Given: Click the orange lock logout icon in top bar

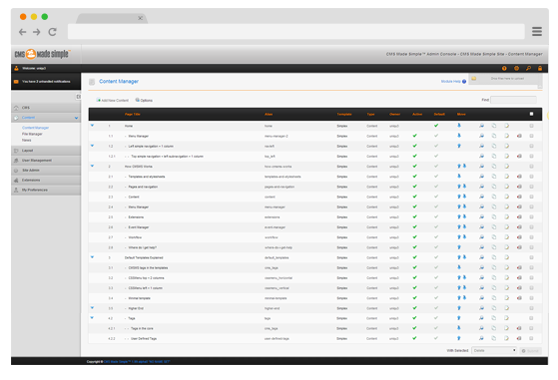Looking at the screenshot, I should point(540,68).
